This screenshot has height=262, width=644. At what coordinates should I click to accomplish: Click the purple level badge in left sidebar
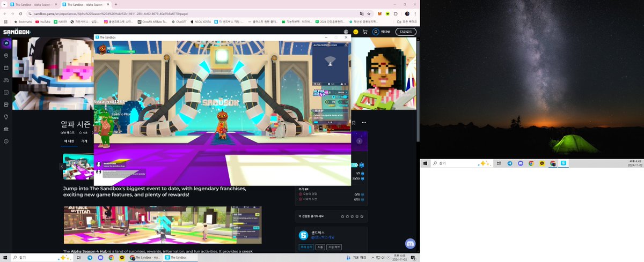point(6,43)
